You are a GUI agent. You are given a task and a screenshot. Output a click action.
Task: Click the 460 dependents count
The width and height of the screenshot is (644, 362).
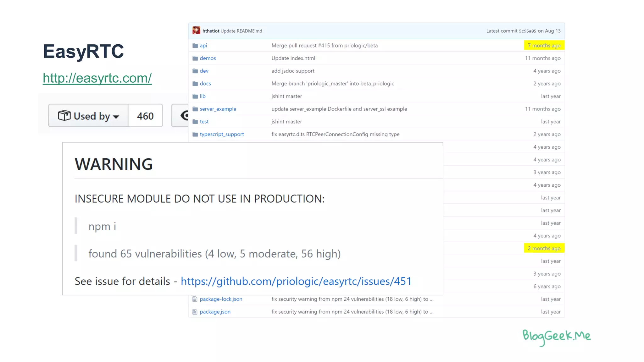[x=145, y=116]
